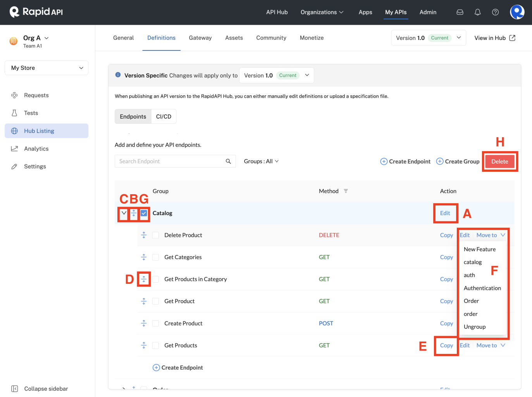532x397 pixels.
Task: Open the Version 1.0 dropdown in the banner
Action: pos(277,76)
